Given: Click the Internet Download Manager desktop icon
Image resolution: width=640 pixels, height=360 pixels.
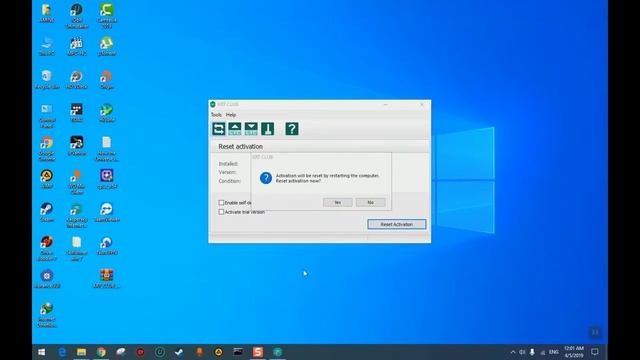Looking at the screenshot, I should 47,315.
